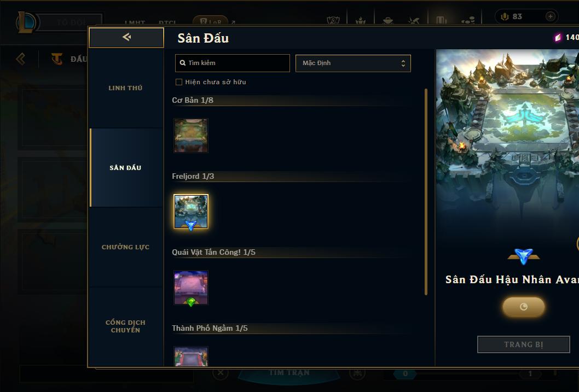Switch to the Linh Thú tab
The width and height of the screenshot is (579, 392).
pos(125,88)
